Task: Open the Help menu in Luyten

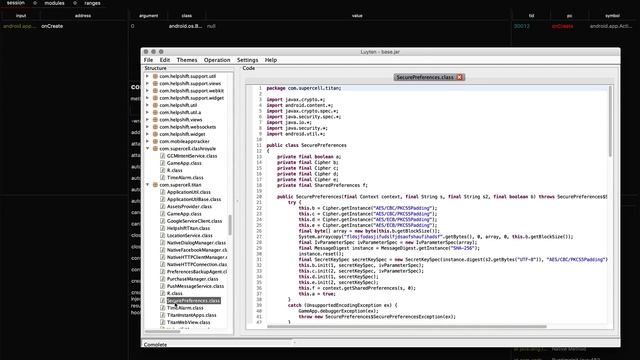Action: click(271, 60)
